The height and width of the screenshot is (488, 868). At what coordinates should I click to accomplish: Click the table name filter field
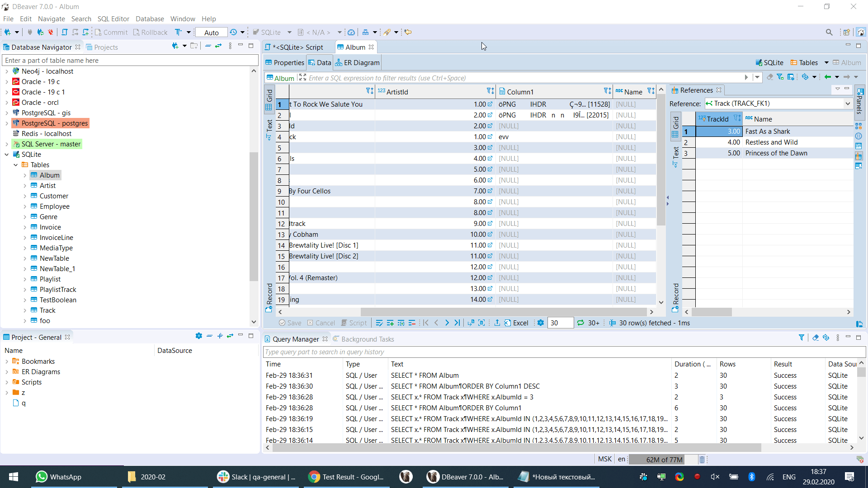tap(130, 61)
